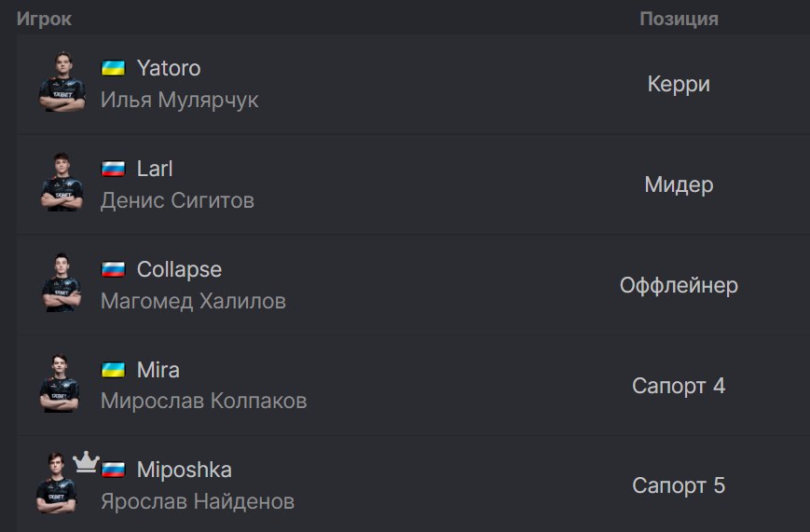Viewport: 810px width, 532px height.
Task: Click the Ukraine flag beside Yatoro
Action: click(x=113, y=68)
